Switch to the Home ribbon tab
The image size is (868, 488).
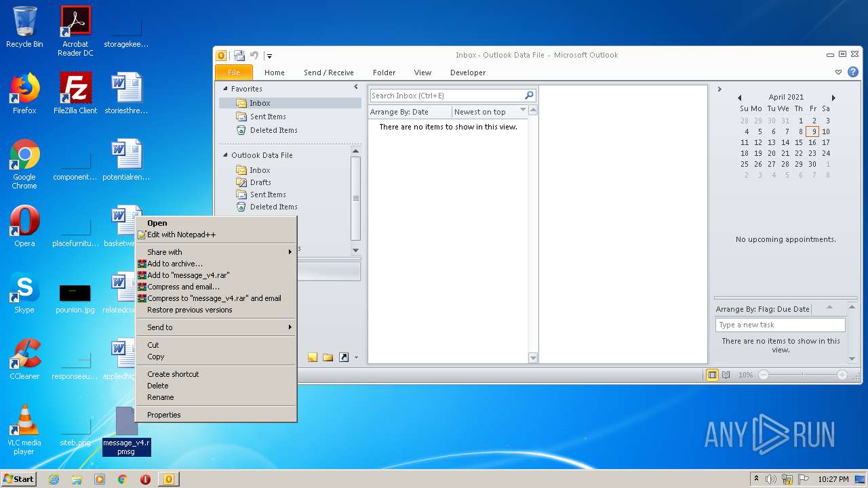tap(275, 73)
